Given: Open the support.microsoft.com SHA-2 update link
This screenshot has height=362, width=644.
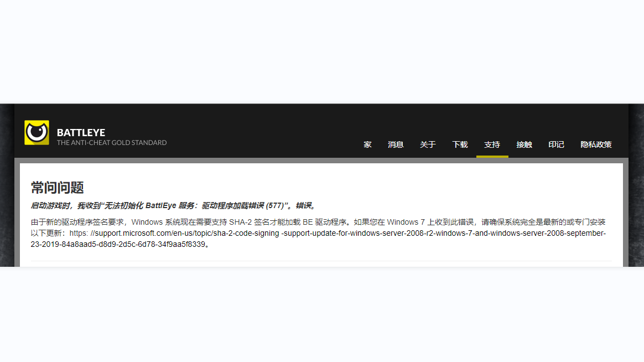Looking at the screenshot, I should 317,239.
